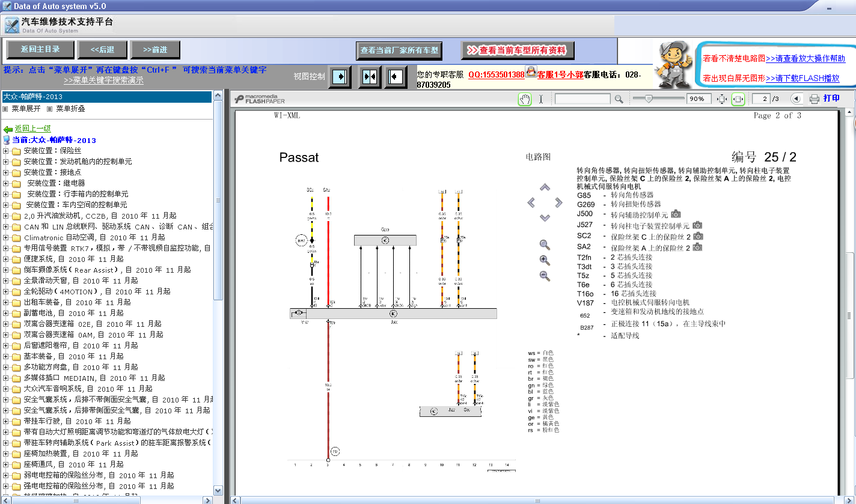The width and height of the screenshot is (856, 504).
Task: Open the camera icon beside J527
Action: coord(697,225)
